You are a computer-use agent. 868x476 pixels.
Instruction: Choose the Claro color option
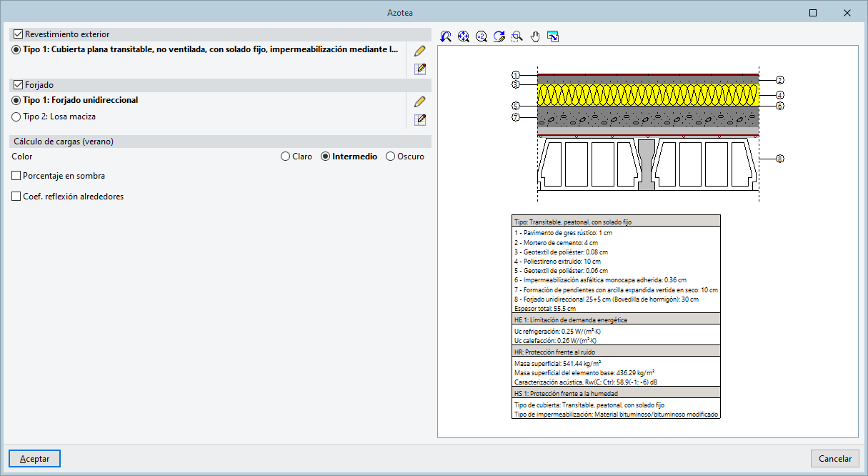[286, 157]
